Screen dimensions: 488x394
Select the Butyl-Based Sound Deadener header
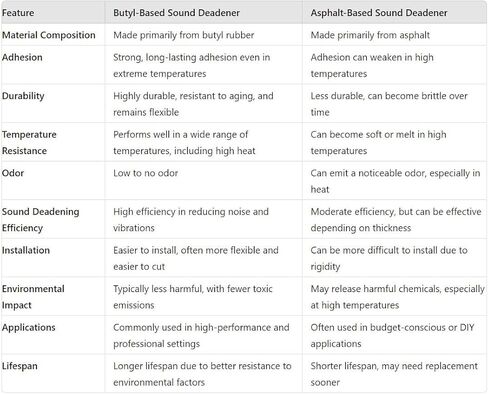(x=176, y=13)
